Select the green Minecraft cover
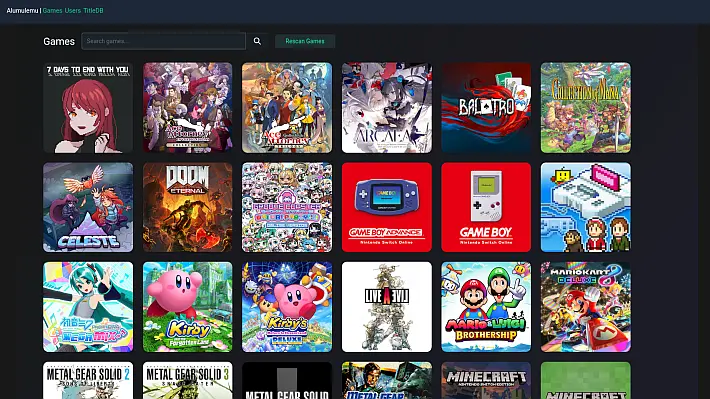Viewport: 710px width, 399px height. click(585, 380)
